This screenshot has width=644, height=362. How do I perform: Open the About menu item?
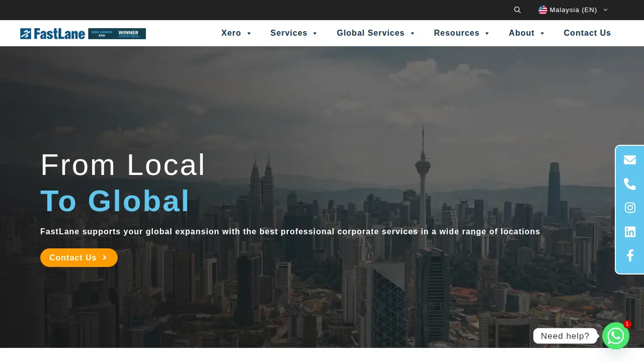pos(521,33)
